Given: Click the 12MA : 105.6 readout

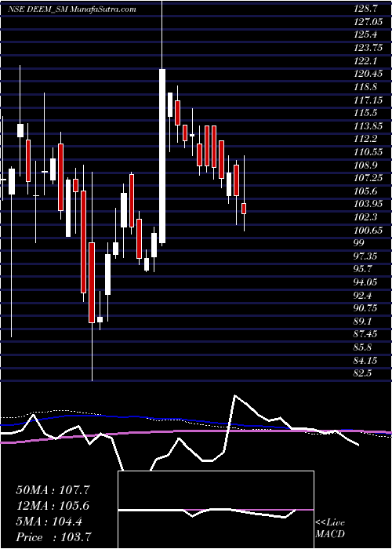Looking at the screenshot, I should coord(53,506).
